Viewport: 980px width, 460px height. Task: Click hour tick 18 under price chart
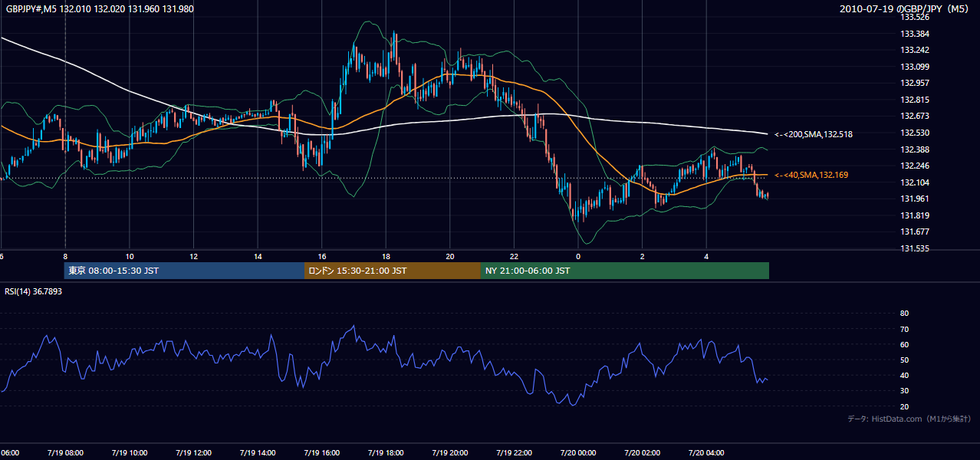coord(386,256)
